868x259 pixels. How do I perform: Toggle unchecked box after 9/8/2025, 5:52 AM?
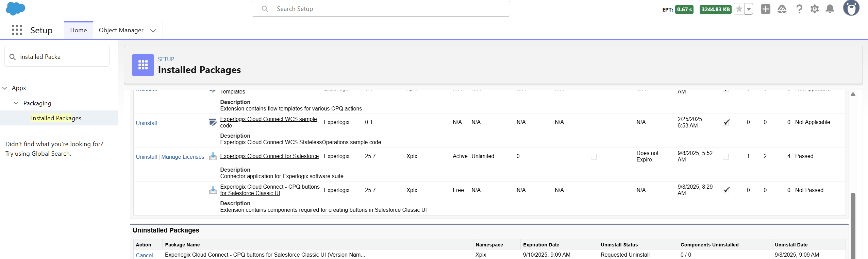pos(726,157)
